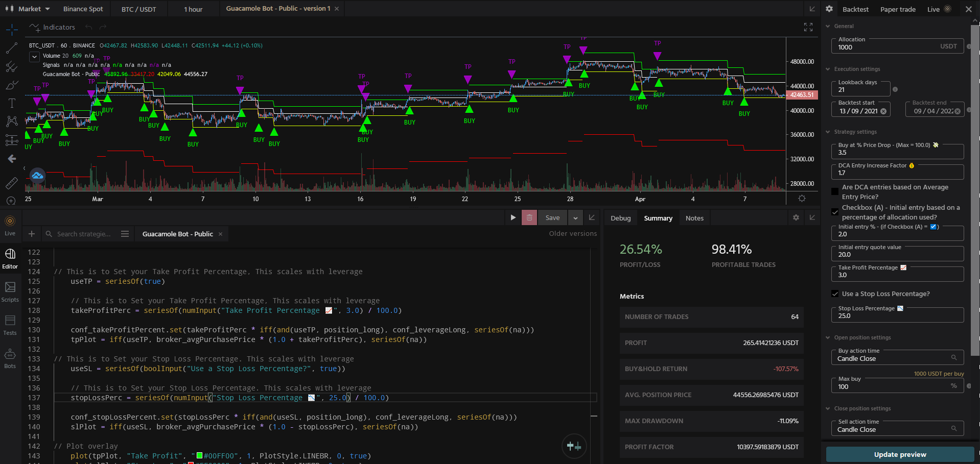Open the Bots panel in the sidebar
This screenshot has height=464, width=980.
(10, 357)
